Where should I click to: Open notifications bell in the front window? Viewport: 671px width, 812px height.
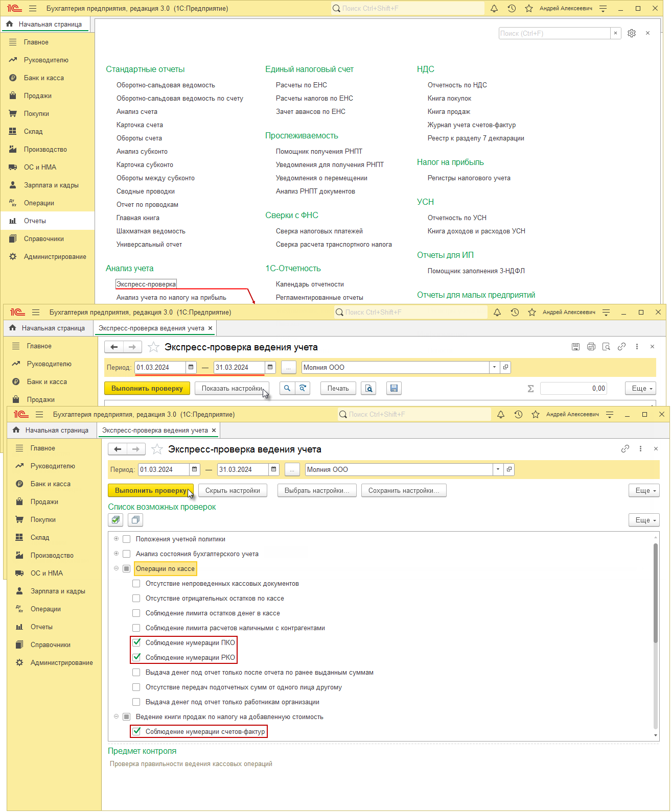pos(501,415)
